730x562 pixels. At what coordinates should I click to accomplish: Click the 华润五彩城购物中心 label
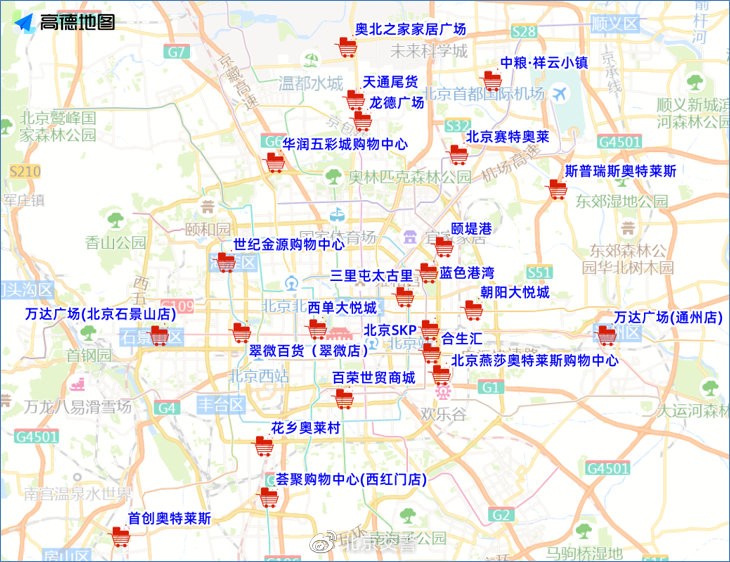tap(345, 144)
